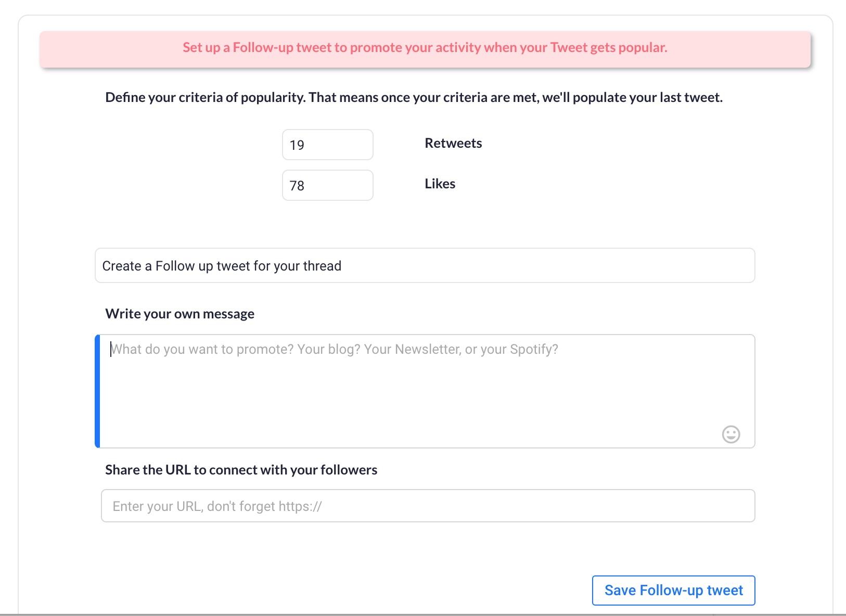Image resolution: width=846 pixels, height=616 pixels.
Task: Click the pink Follow-up tweet banner
Action: 425,49
